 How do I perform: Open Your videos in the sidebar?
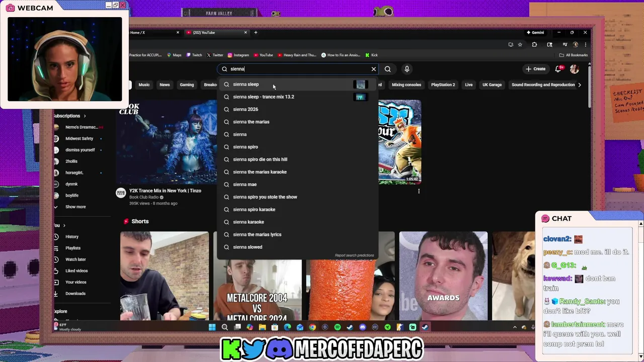(x=76, y=282)
